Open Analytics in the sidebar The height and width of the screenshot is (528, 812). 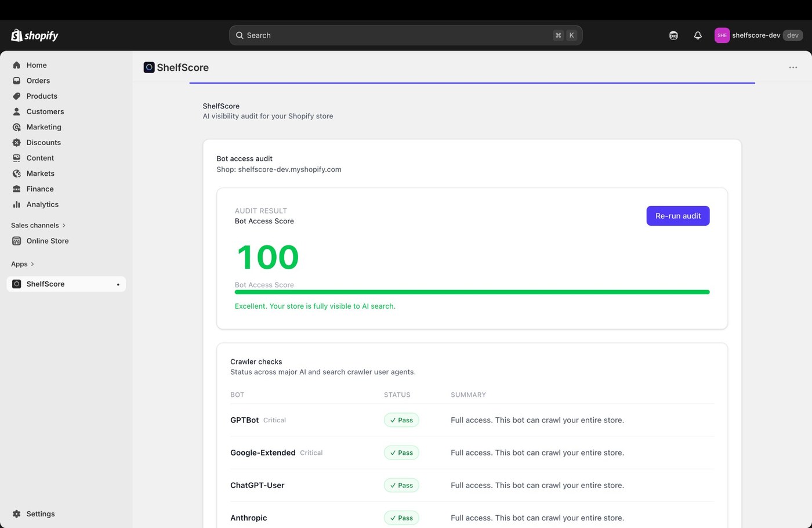pos(66,204)
